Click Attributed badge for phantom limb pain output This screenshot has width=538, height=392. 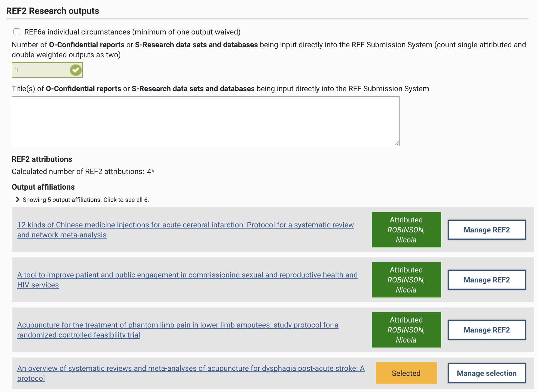406,330
